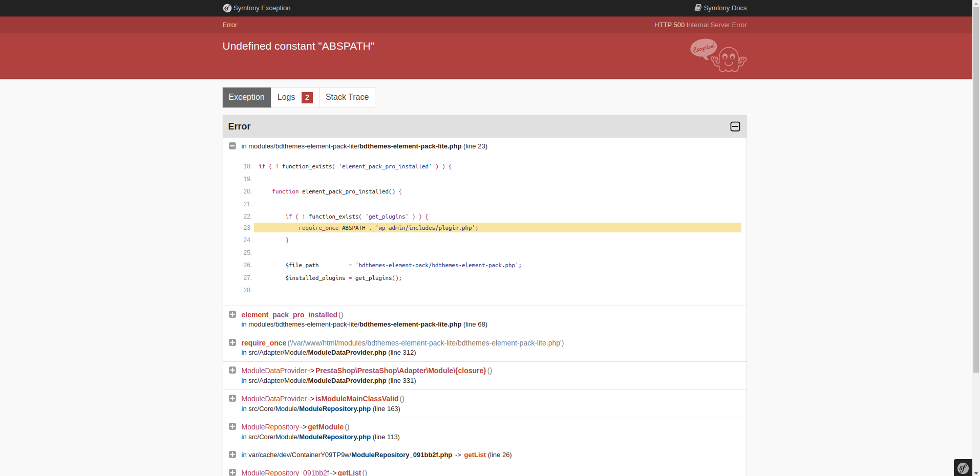This screenshot has height=476, width=980.
Task: Expand the ModuleRepository getModule trace entry
Action: click(x=232, y=426)
